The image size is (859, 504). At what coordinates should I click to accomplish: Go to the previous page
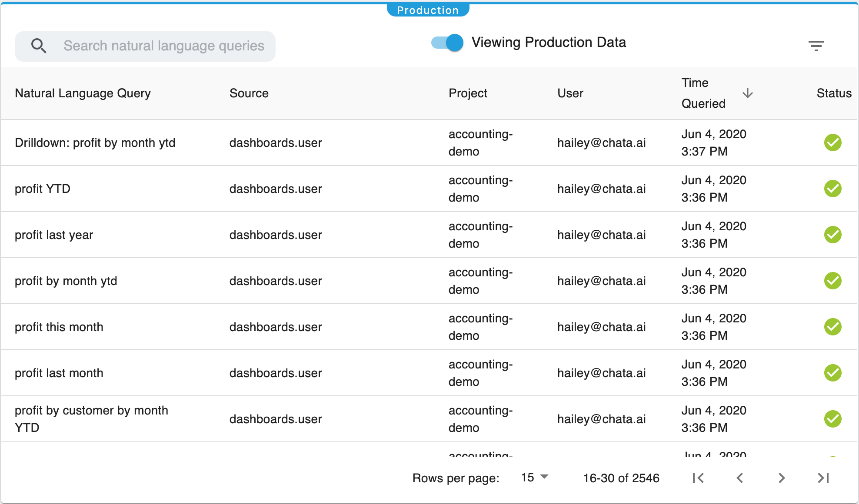740,478
